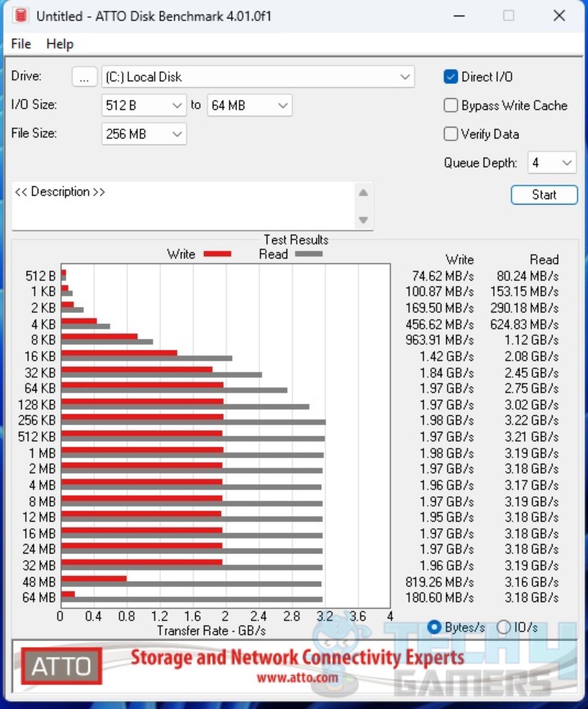Click the Description scroll down arrow
Screen dimensions: 588x709
tap(363, 220)
